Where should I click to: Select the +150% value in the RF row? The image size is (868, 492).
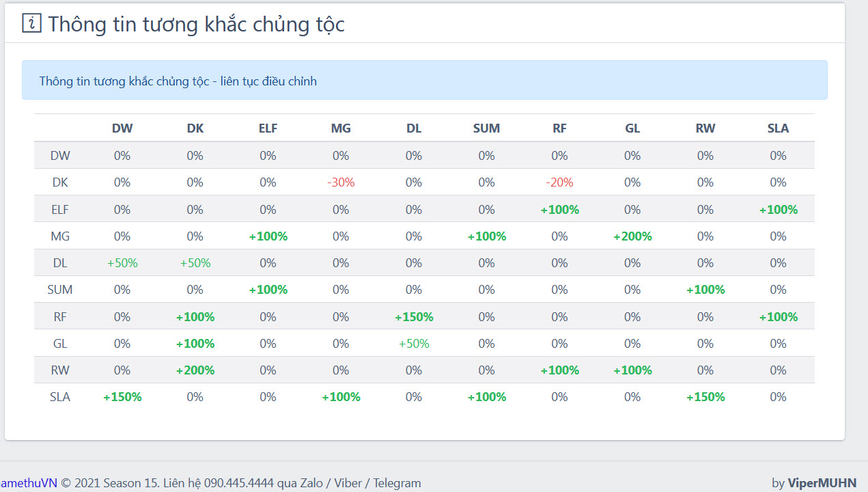coord(414,317)
